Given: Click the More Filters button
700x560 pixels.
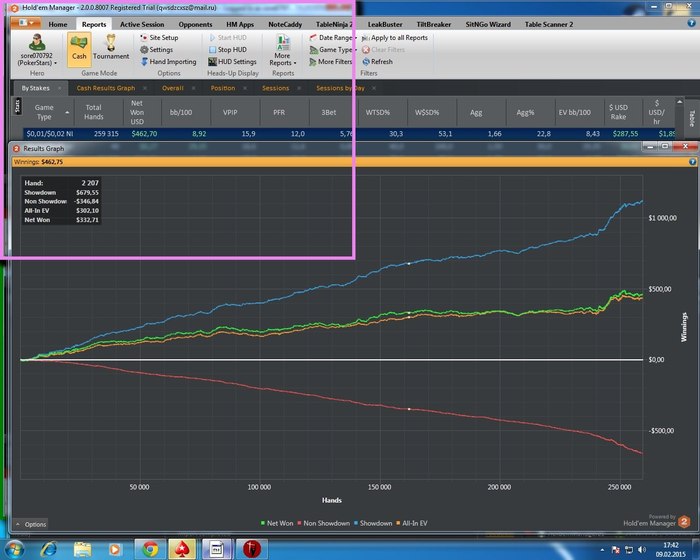Looking at the screenshot, I should click(x=336, y=62).
